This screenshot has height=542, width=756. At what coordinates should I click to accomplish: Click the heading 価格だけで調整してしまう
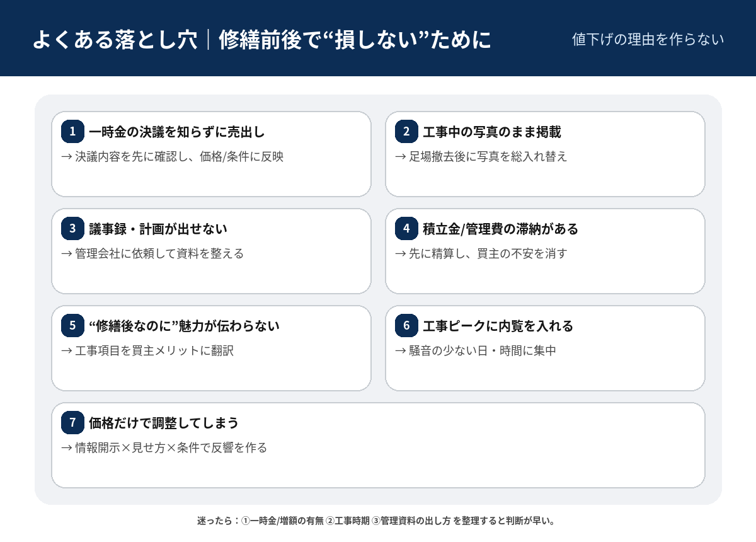coord(164,424)
